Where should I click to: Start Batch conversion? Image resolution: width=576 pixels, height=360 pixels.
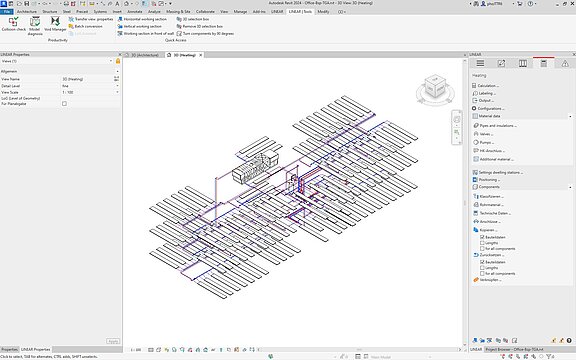[x=85, y=26]
